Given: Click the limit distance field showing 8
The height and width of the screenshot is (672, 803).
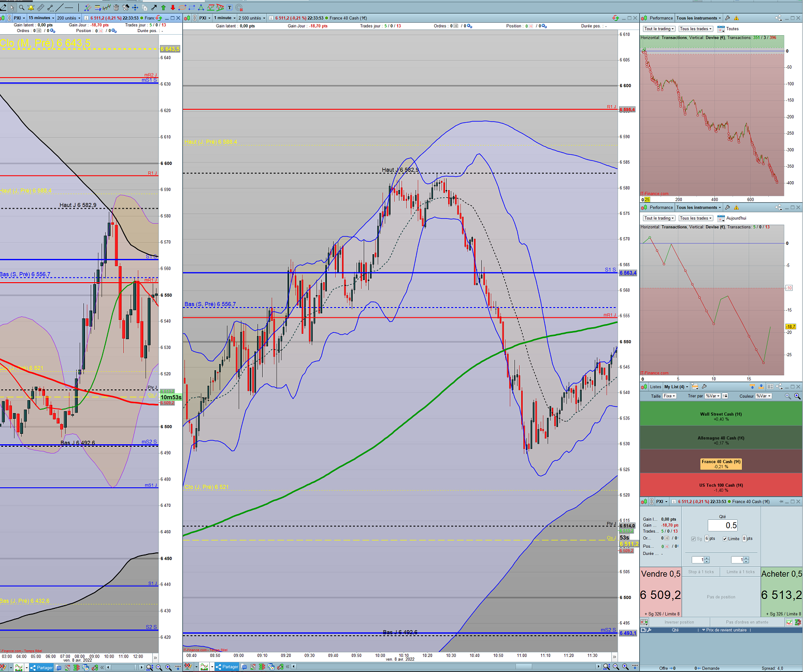Looking at the screenshot, I should tap(744, 539).
